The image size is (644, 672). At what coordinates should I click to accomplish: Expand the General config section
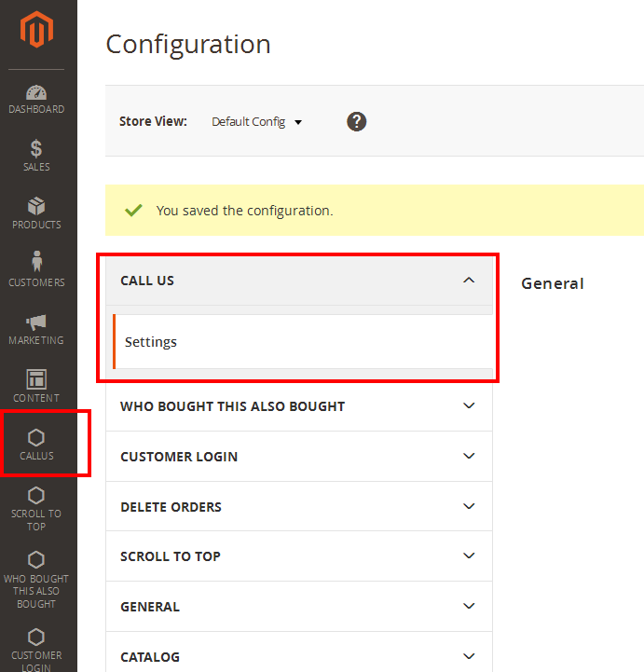tap(469, 607)
